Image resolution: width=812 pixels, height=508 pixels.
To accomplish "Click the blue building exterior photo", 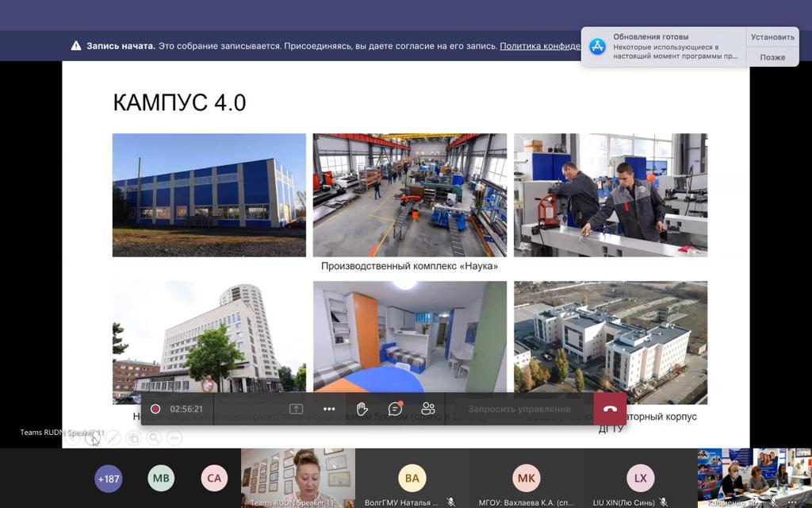I will click(x=209, y=195).
